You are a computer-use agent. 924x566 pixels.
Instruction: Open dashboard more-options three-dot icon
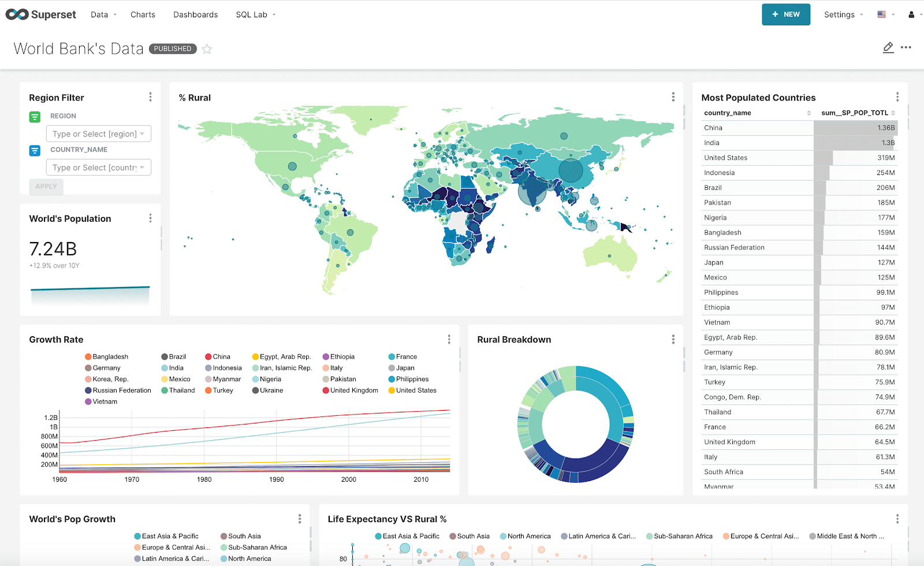[905, 48]
